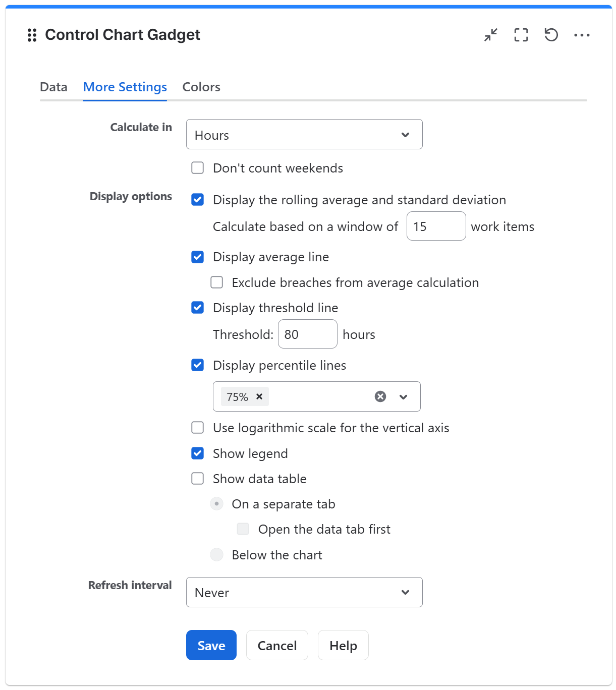Expand the percentile lines dropdown arrow
The image size is (616, 690).
pyautogui.click(x=403, y=396)
